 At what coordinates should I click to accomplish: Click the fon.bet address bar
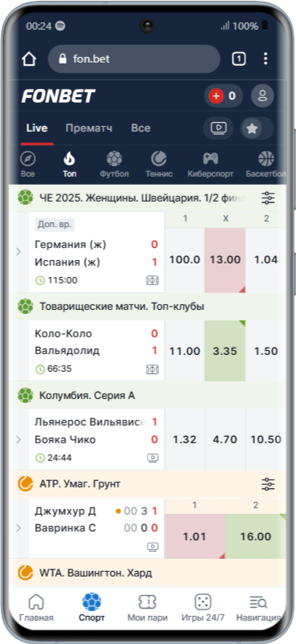pyautogui.click(x=134, y=59)
